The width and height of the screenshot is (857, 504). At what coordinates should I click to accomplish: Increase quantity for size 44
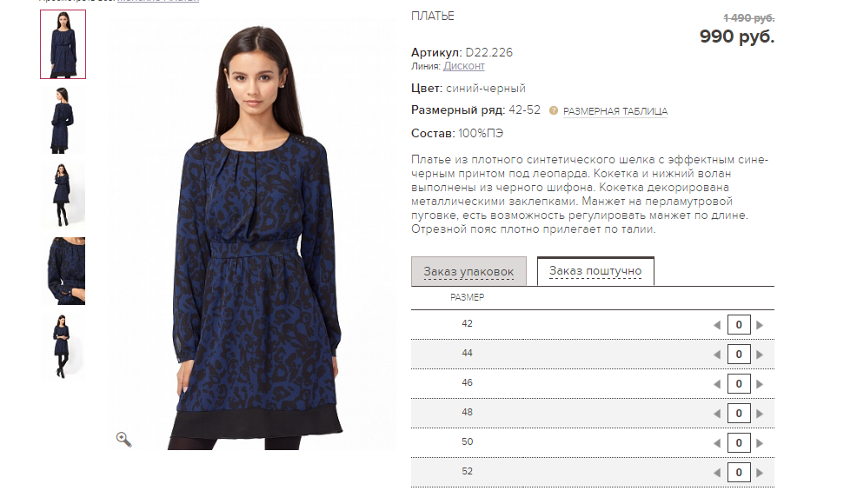(x=760, y=355)
